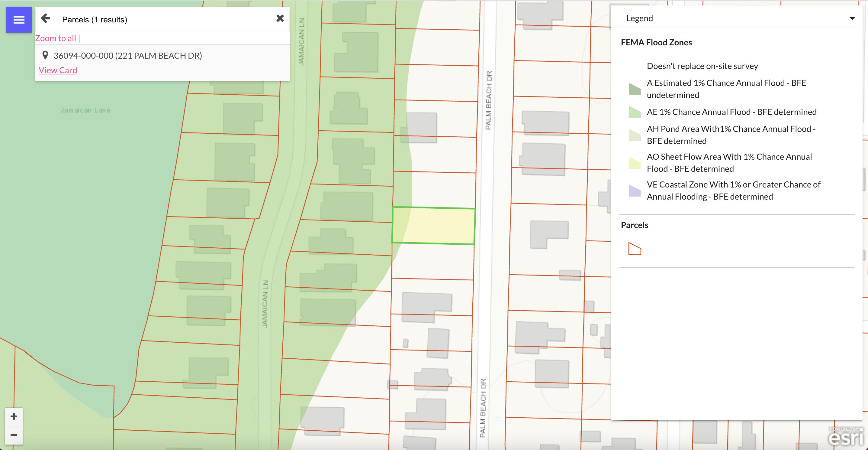Close the Parcels results panel

point(280,18)
